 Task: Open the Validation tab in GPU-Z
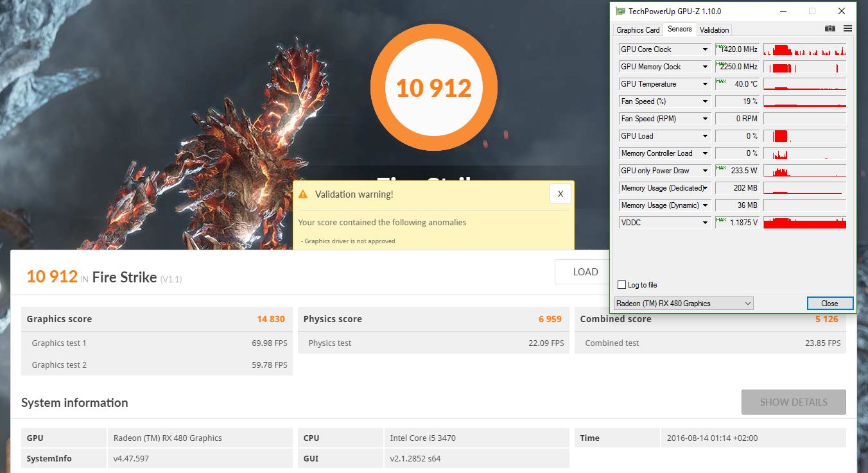(x=714, y=30)
